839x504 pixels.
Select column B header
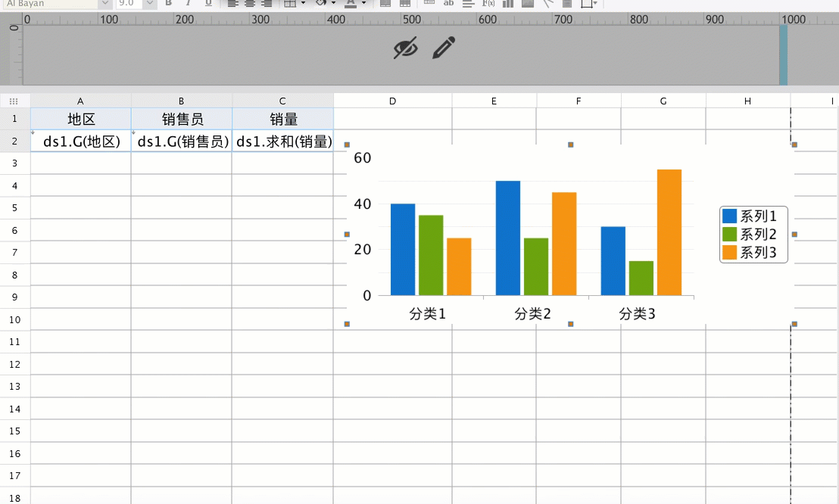(x=182, y=101)
